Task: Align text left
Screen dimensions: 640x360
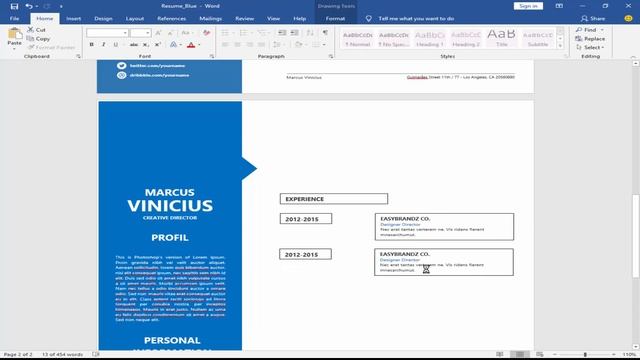Action: pyautogui.click(x=225, y=44)
